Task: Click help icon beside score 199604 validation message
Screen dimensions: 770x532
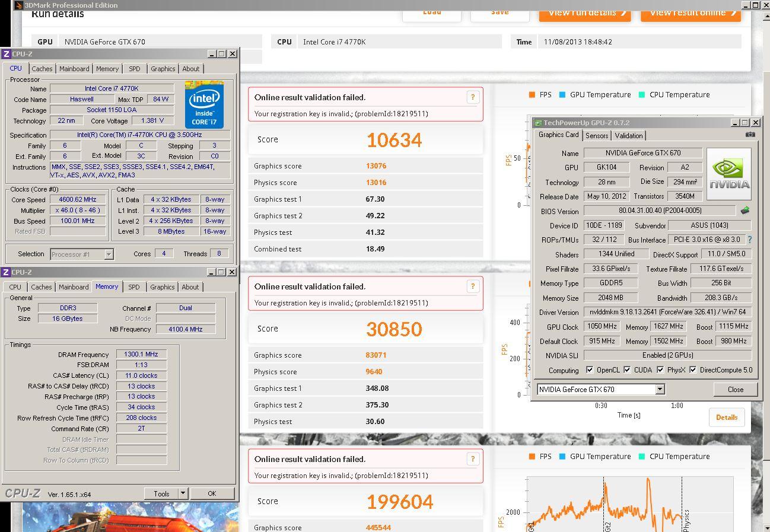Action: [x=473, y=459]
